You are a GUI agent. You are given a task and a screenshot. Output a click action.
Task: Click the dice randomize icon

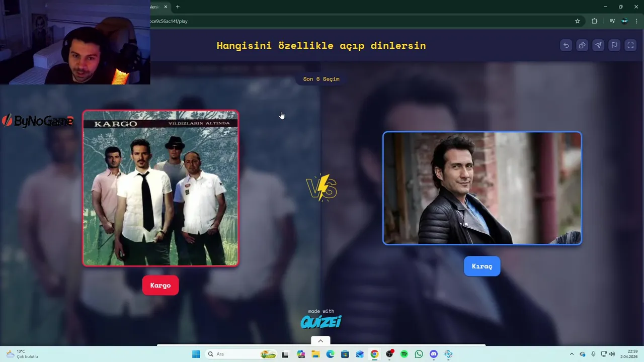pyautogui.click(x=582, y=45)
